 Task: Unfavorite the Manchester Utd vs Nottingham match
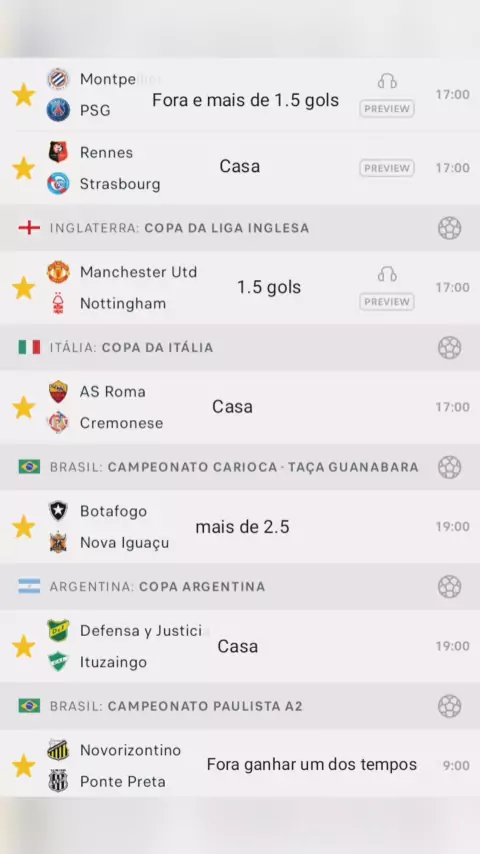click(x=23, y=288)
